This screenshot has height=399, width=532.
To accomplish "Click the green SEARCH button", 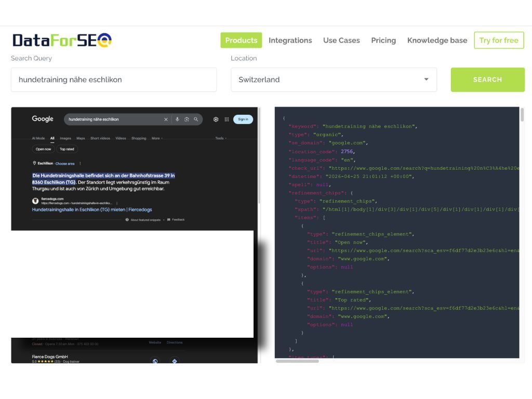I will pos(487,79).
